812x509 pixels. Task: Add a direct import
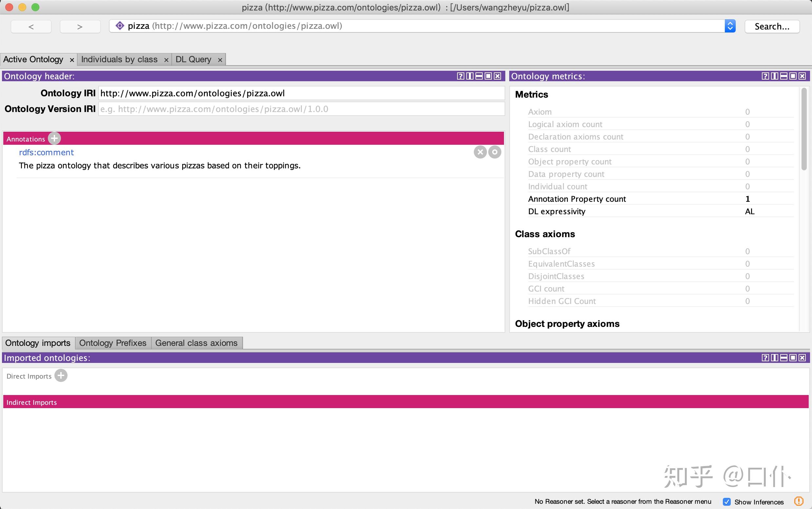pos(61,376)
